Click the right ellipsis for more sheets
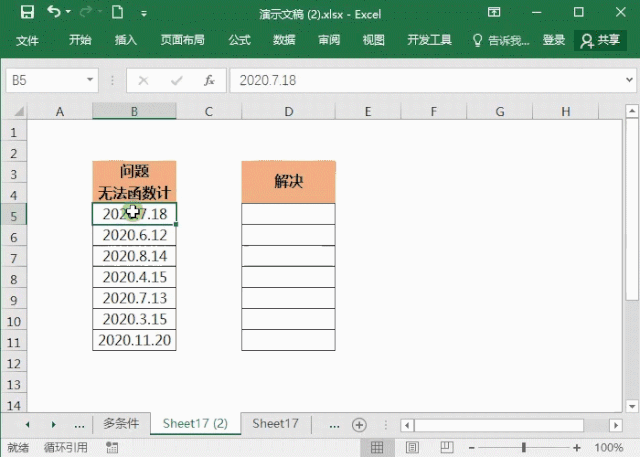The image size is (640, 457). point(334,425)
